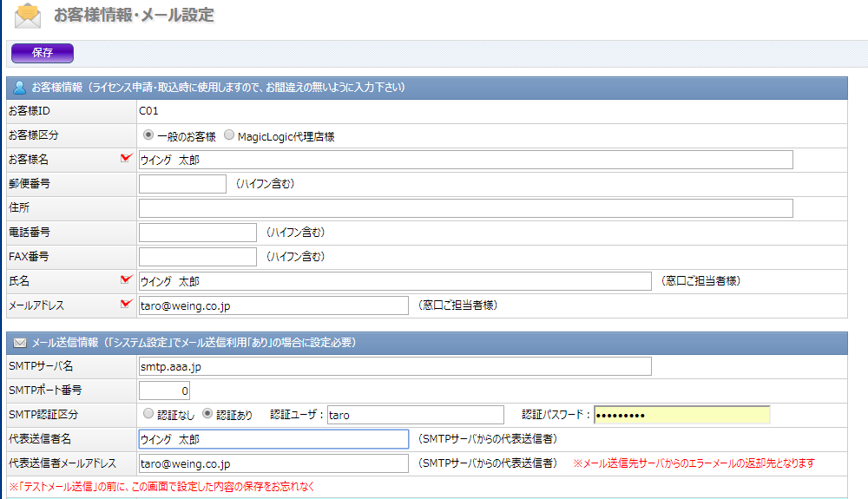The image size is (868, 499).
Task: Click the red checkmark beside 氏名
Action: (126, 279)
